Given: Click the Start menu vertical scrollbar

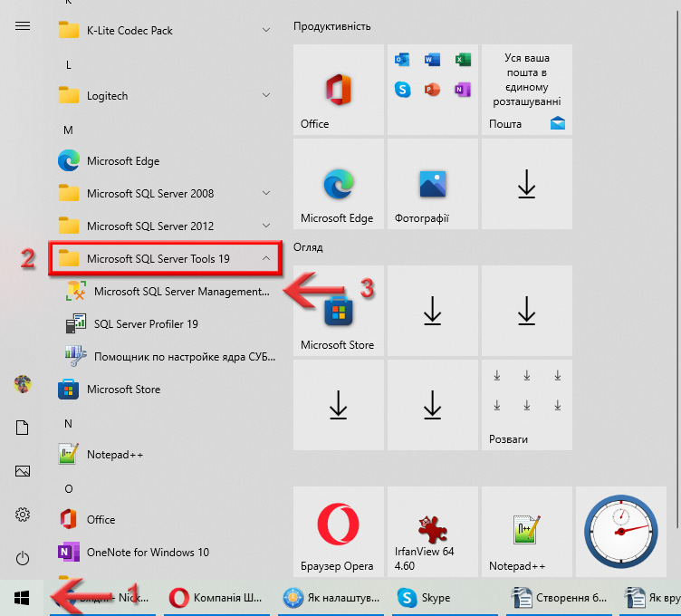Looking at the screenshot, I should pos(677,269).
